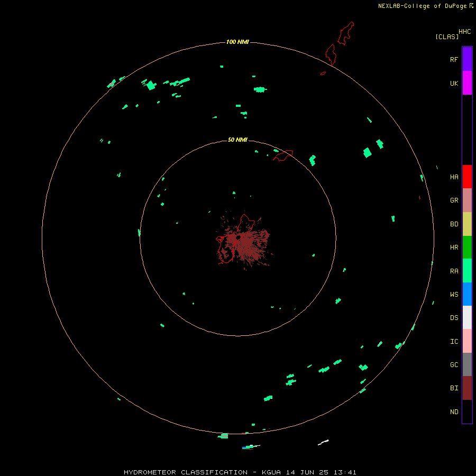Click the BI legend label
476x476 pixels.
(454, 388)
